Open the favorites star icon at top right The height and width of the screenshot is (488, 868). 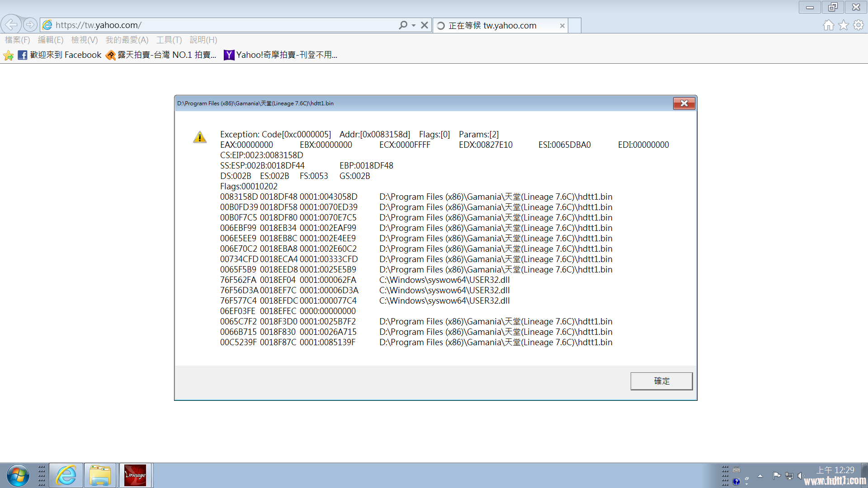pyautogui.click(x=844, y=25)
